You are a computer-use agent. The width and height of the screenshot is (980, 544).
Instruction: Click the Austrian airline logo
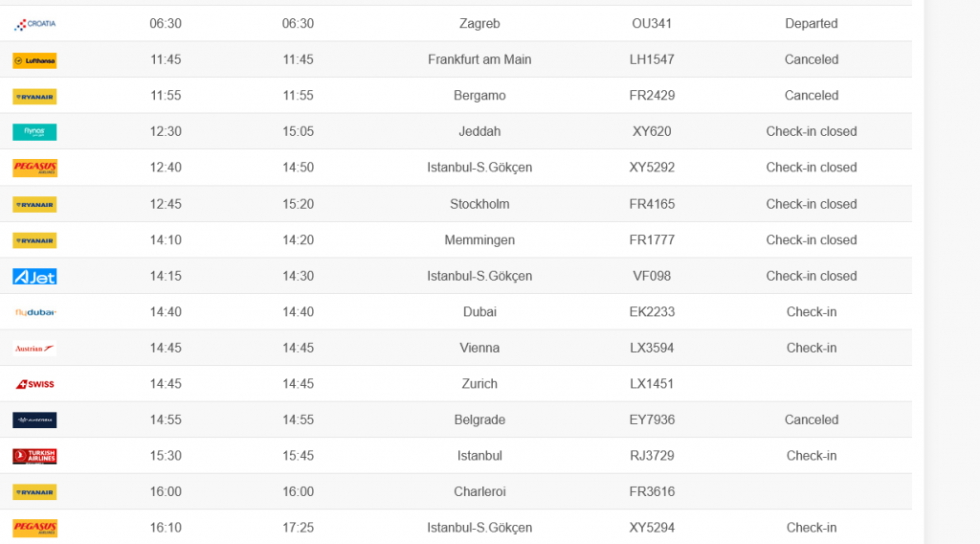coord(34,349)
